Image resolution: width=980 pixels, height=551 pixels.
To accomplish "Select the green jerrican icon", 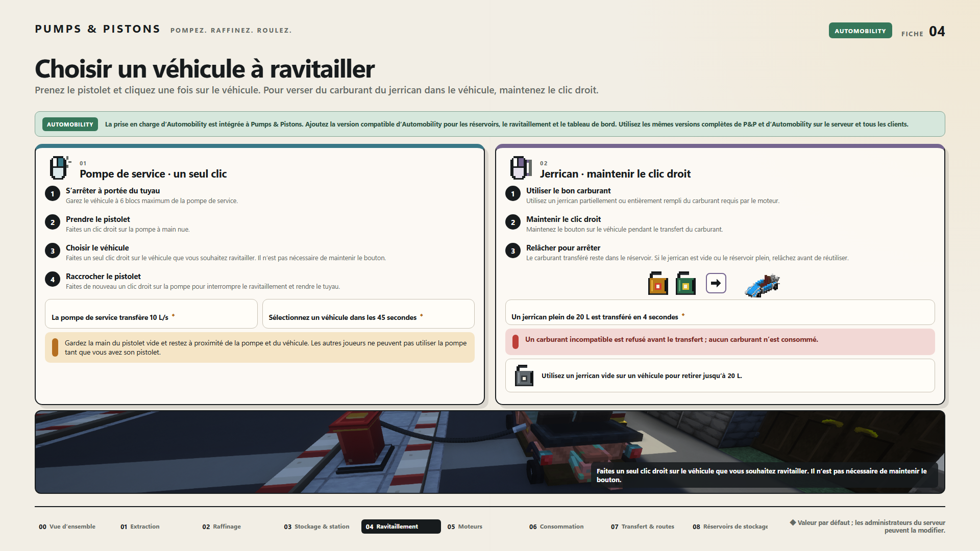I will 685,283.
